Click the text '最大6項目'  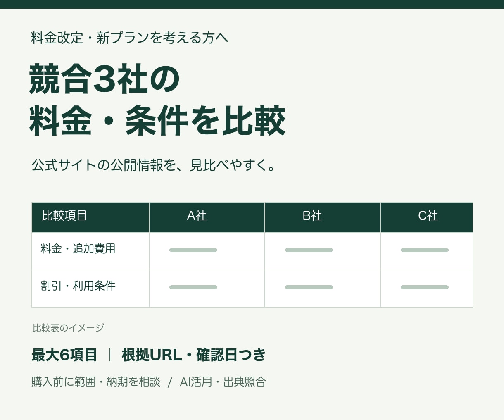[x=64, y=355]
